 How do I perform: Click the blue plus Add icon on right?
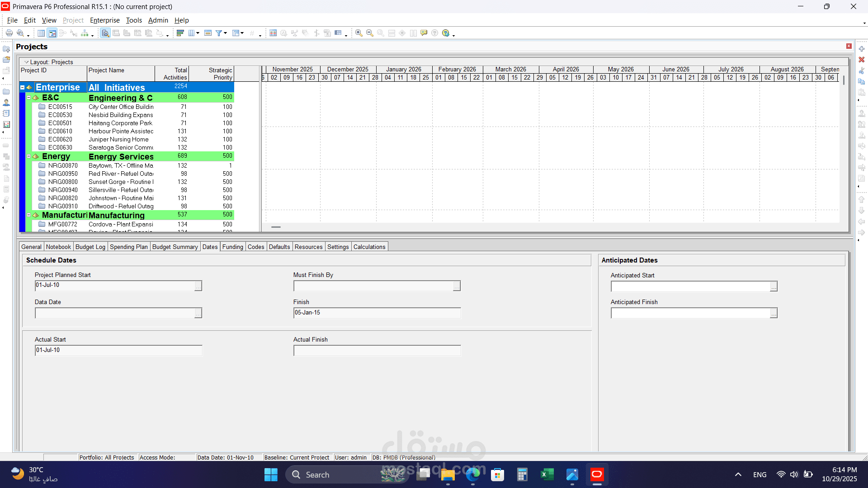click(x=862, y=49)
